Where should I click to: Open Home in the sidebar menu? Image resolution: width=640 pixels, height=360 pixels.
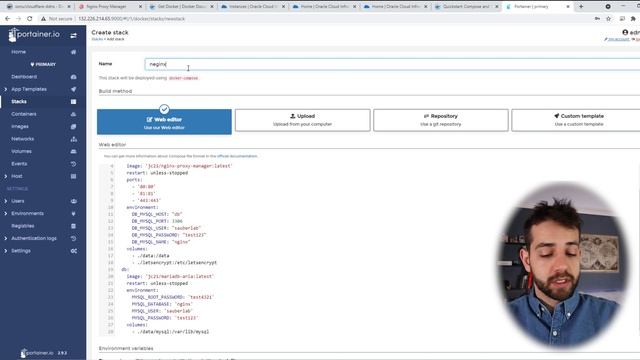coord(18,52)
